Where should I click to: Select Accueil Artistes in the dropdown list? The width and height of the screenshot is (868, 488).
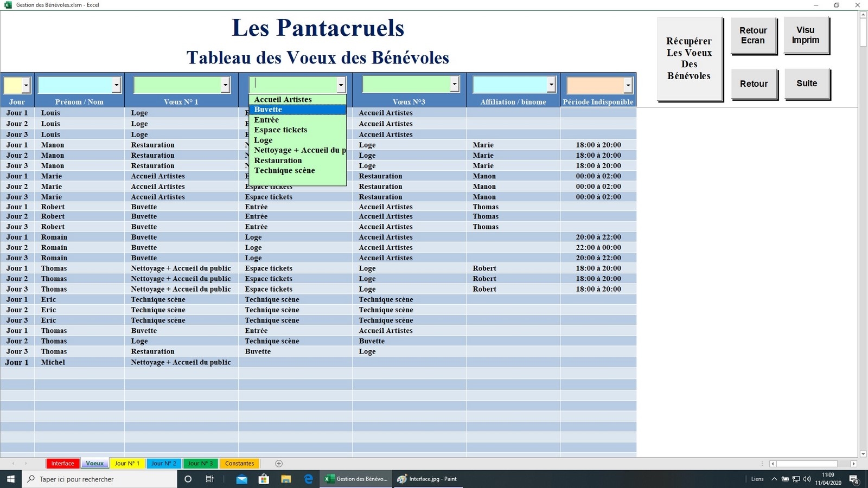click(x=297, y=99)
